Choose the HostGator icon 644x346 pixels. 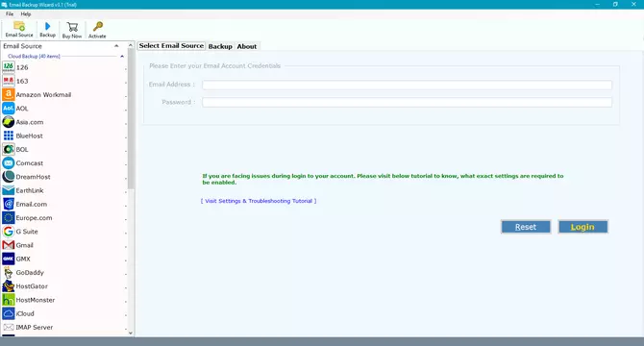[9, 286]
